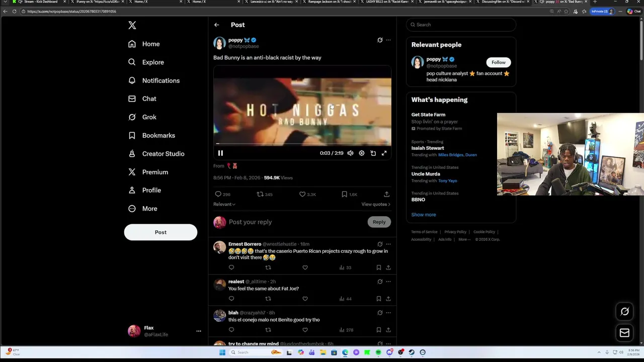Like Ernest Borrero's reply
Image resolution: width=644 pixels, height=362 pixels.
pyautogui.click(x=305, y=267)
